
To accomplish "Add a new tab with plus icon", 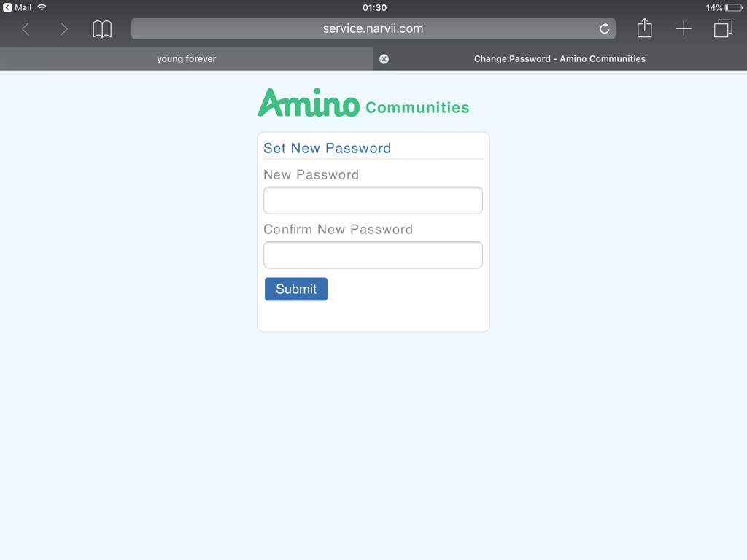I will point(683,28).
